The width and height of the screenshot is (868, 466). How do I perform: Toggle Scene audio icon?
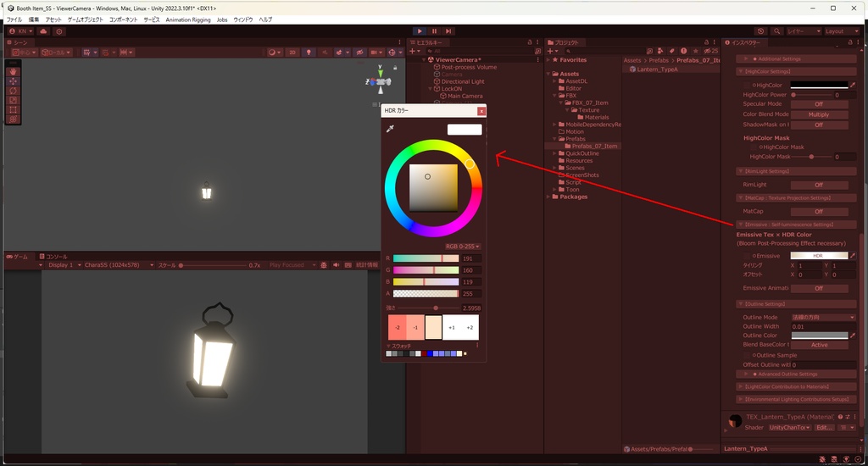click(x=325, y=53)
